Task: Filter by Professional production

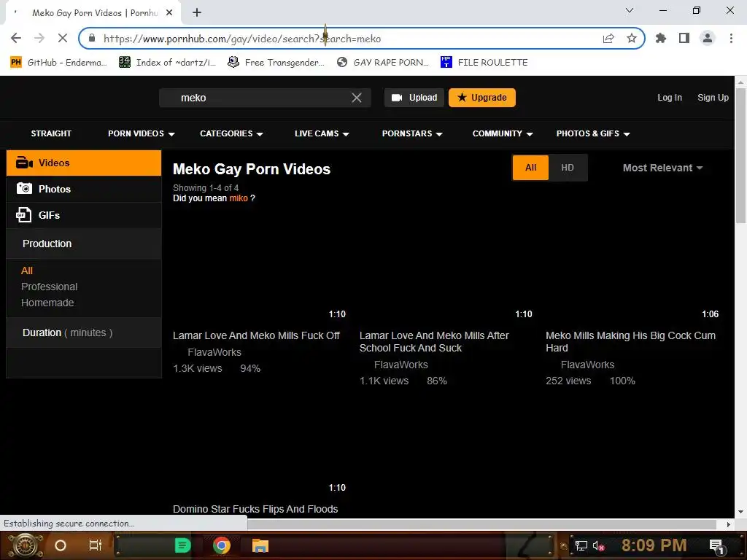Action: click(49, 287)
